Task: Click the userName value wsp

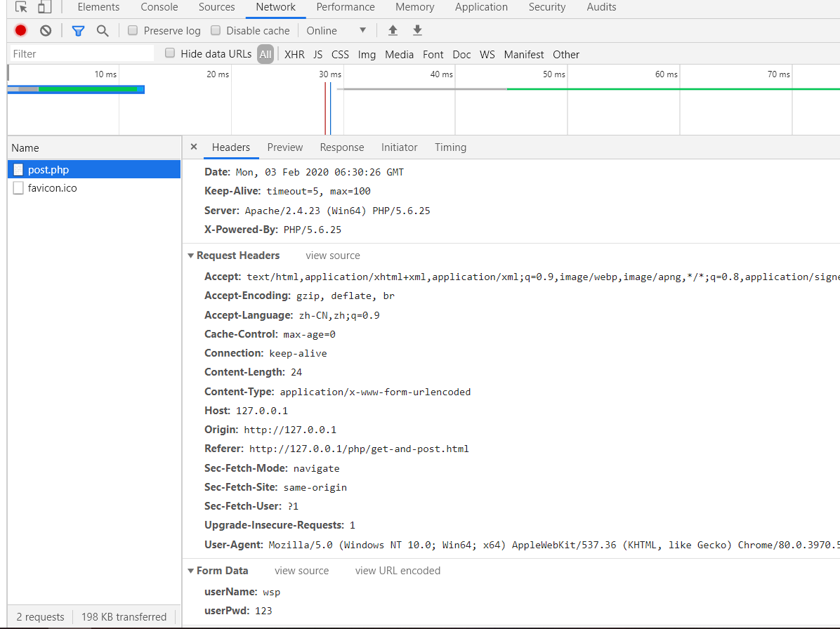Action: tap(272, 592)
